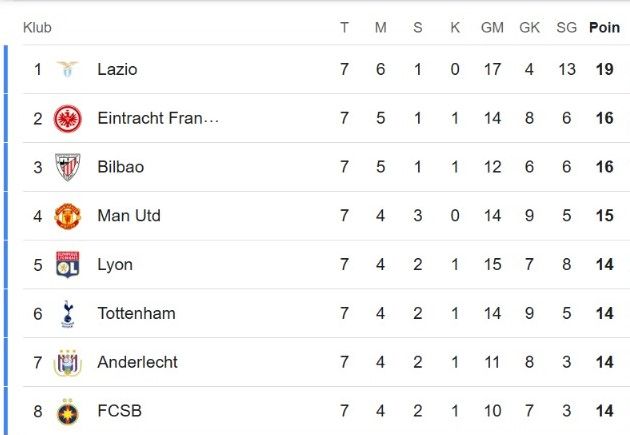Click the Poin column header
Viewport: 630px width, 435px height.
pyautogui.click(x=604, y=27)
